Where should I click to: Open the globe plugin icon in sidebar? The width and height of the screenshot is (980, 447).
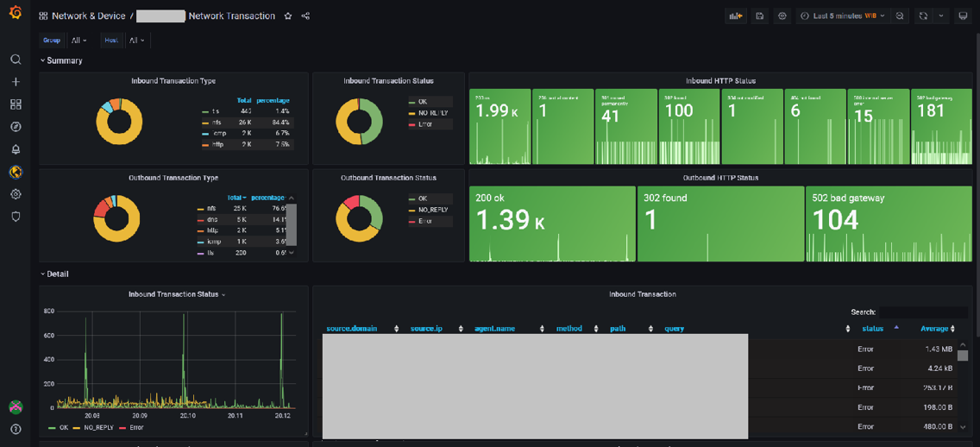tap(16, 172)
